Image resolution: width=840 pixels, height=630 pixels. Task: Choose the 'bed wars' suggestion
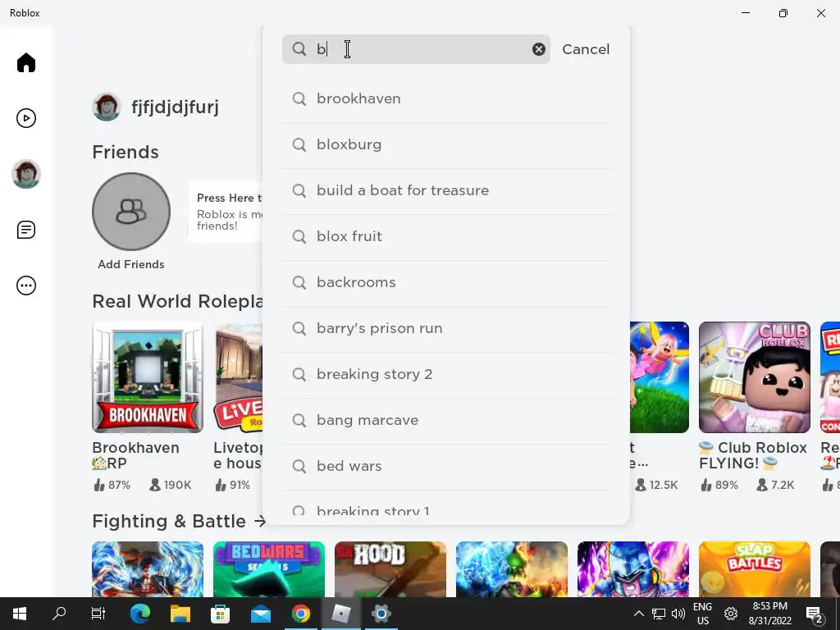pyautogui.click(x=446, y=466)
